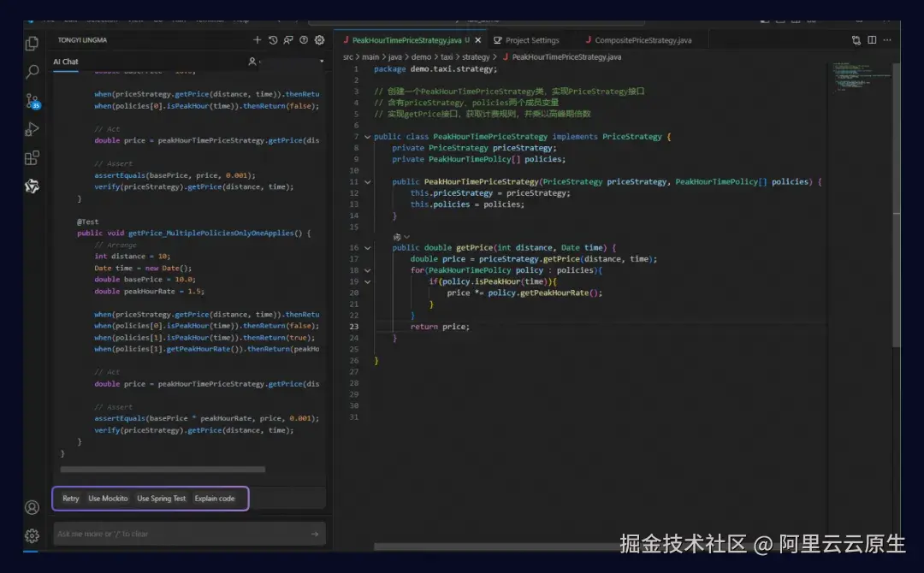The image size is (924, 573).
Task: Click 'this.policies = policies;' on line 13
Action: click(x=467, y=204)
